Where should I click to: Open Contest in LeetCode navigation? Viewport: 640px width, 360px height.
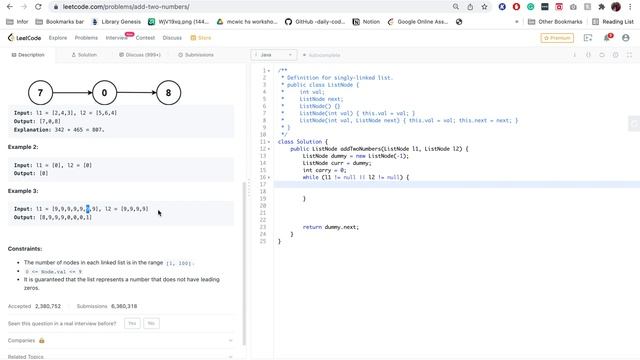pyautogui.click(x=145, y=38)
